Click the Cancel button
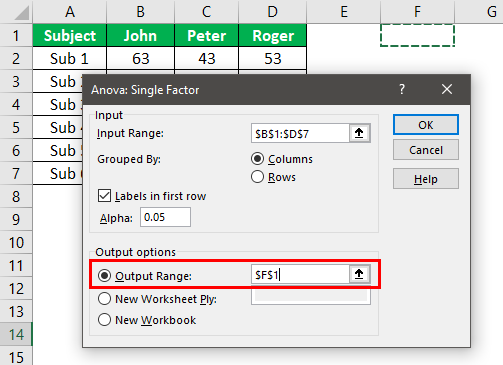 (426, 150)
